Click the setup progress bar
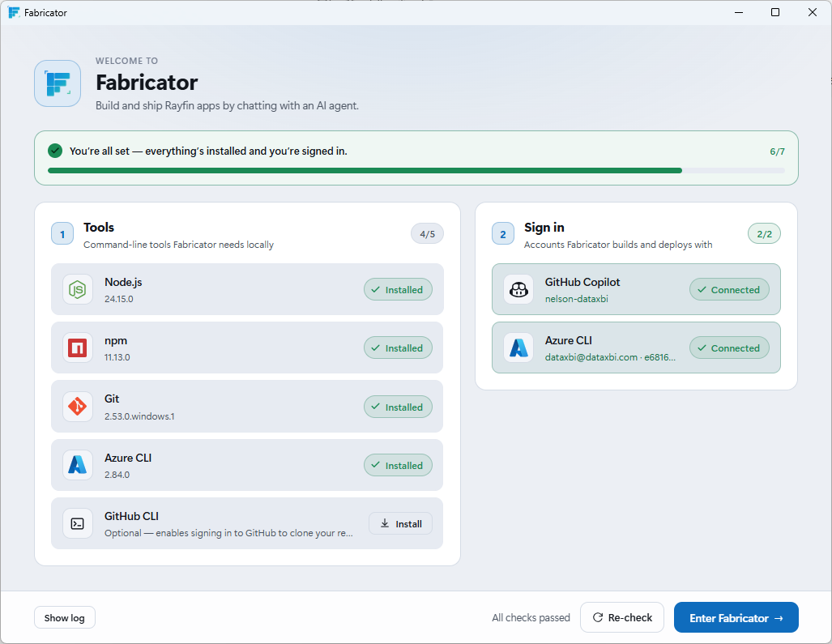 point(416,171)
